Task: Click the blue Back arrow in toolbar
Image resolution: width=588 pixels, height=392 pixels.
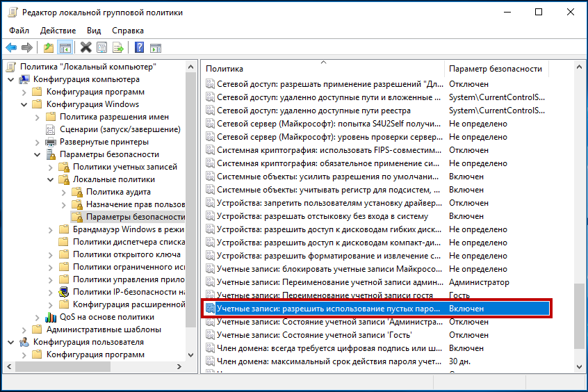Action: pos(11,48)
